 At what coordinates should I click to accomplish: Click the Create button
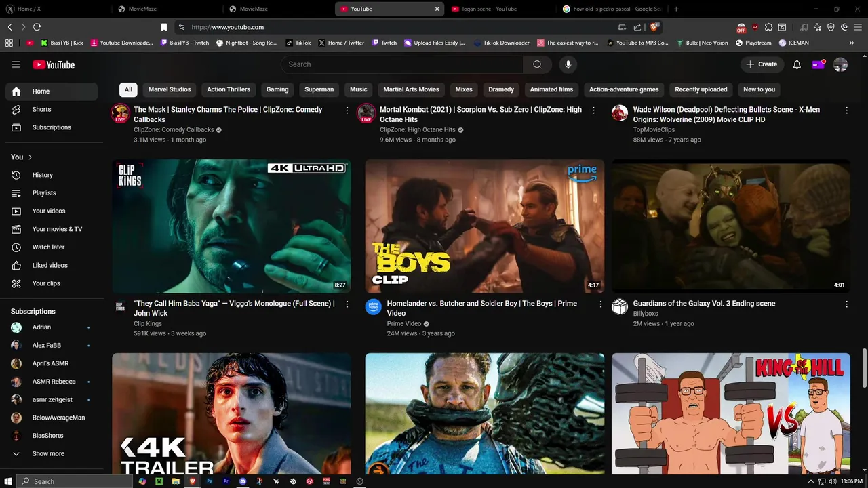762,64
